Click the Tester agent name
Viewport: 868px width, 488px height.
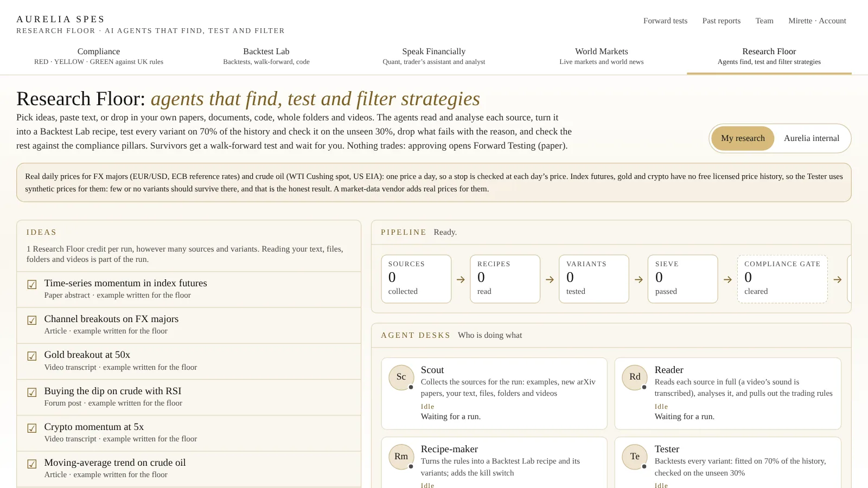point(667,449)
